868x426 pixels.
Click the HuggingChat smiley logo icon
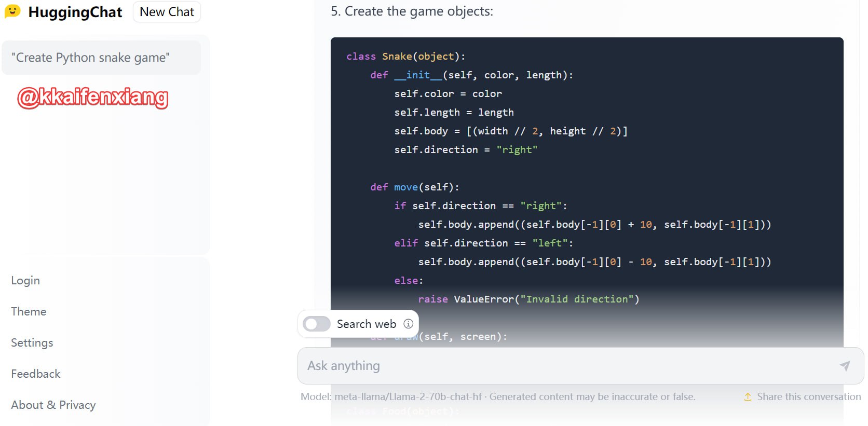pos(12,11)
